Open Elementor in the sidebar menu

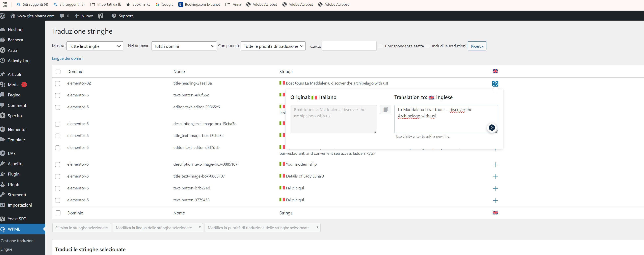(x=17, y=129)
